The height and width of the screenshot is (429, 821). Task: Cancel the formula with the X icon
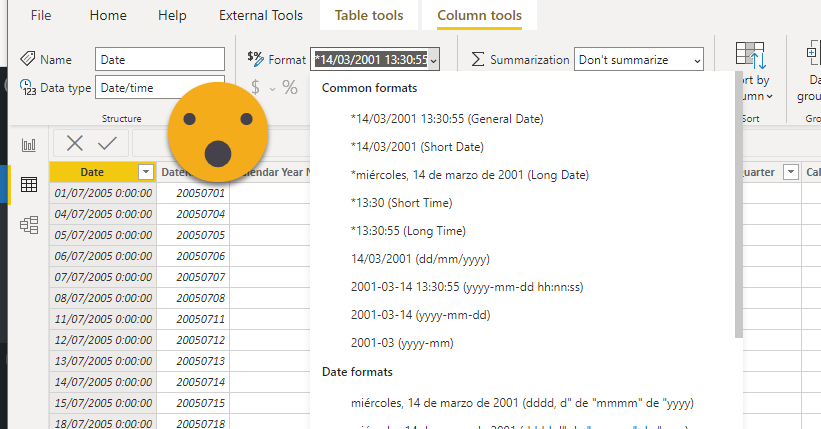pos(75,143)
